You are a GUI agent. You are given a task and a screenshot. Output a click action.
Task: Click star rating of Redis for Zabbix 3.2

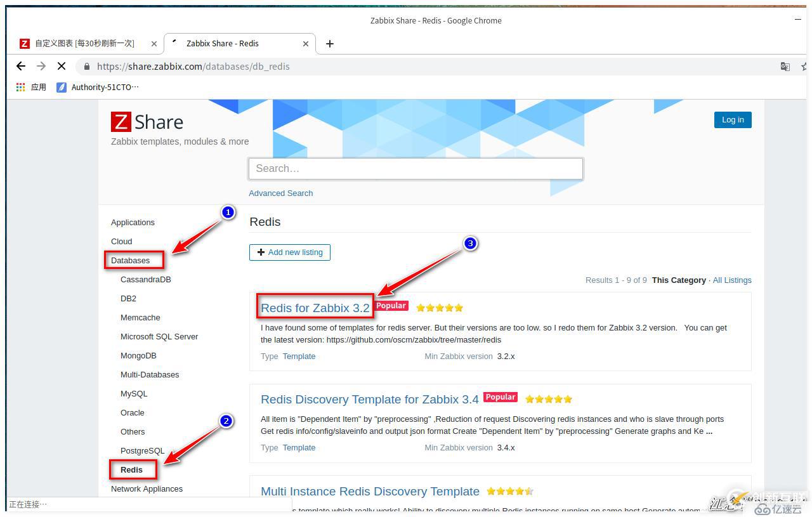tap(440, 308)
